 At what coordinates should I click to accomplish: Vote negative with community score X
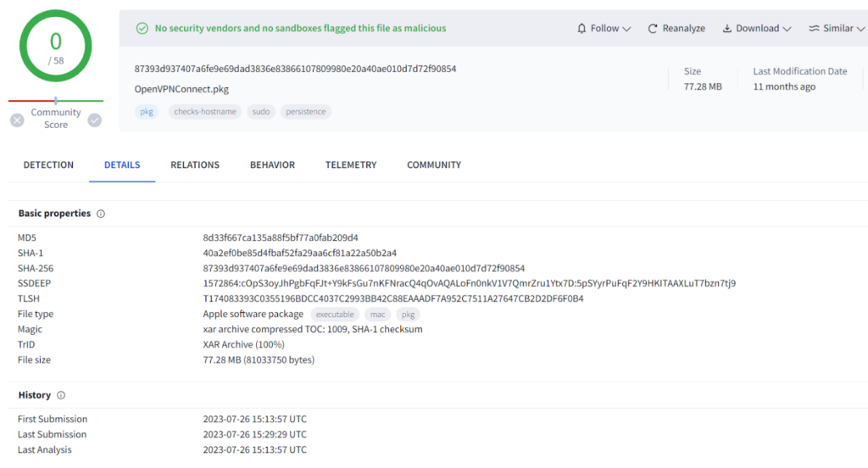pos(17,120)
